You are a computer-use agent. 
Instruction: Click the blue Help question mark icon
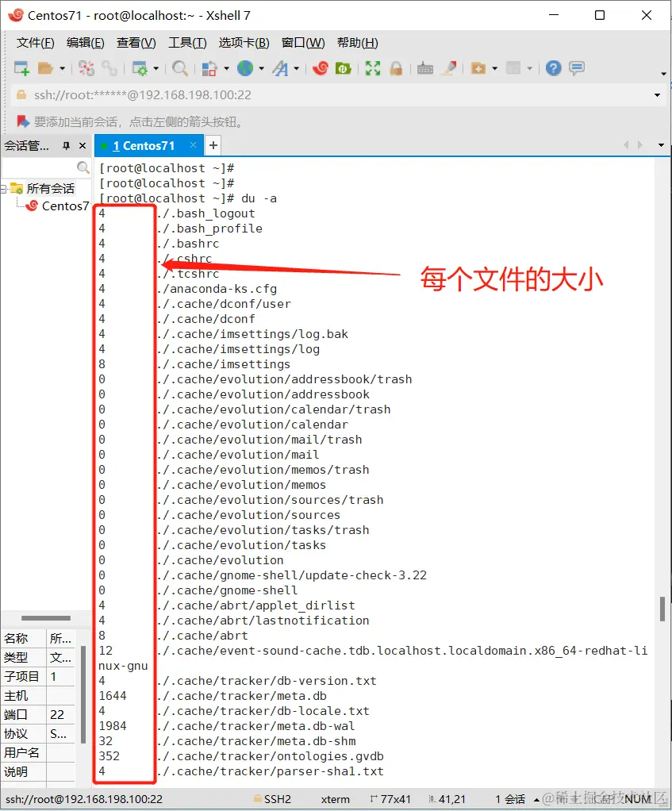tap(553, 67)
